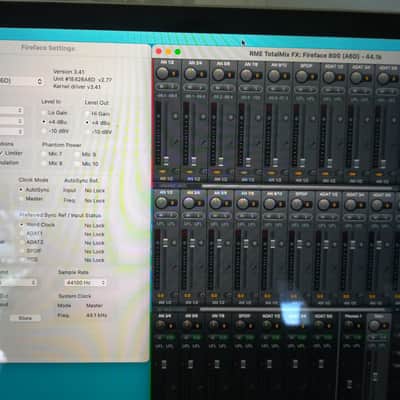
Task: Select Hi Gain under Level Out
Action: pos(87,114)
